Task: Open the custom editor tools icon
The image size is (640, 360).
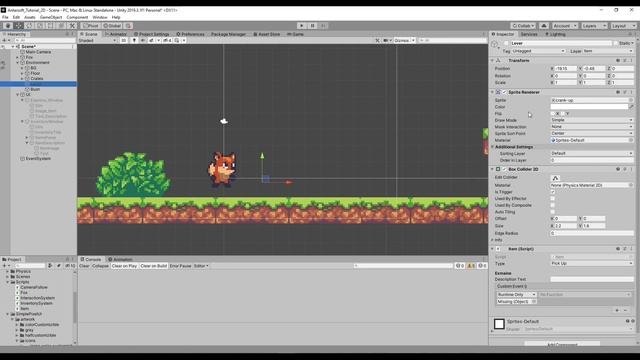Action: (x=72, y=25)
